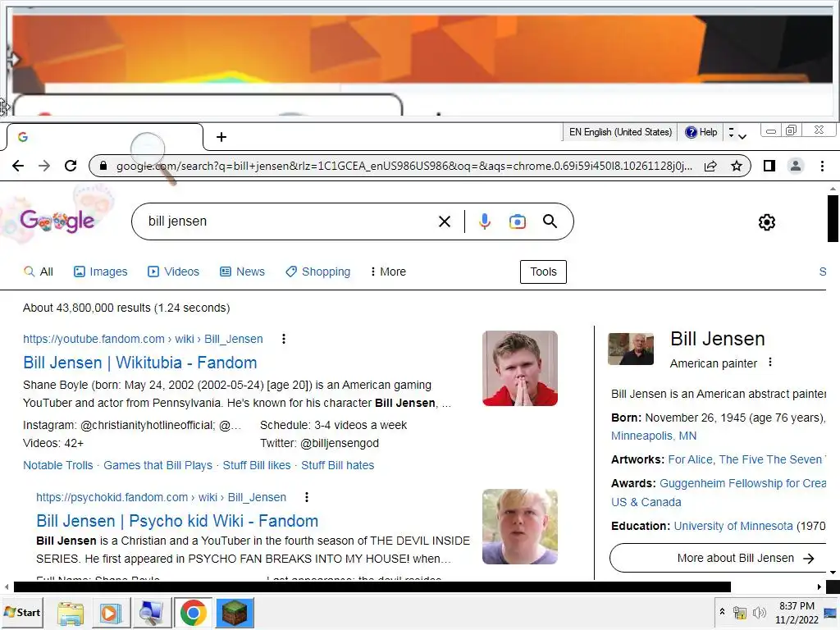Viewport: 840px width, 630px height.
Task: Open the Psycho kid result thumbnail image
Action: (x=519, y=527)
